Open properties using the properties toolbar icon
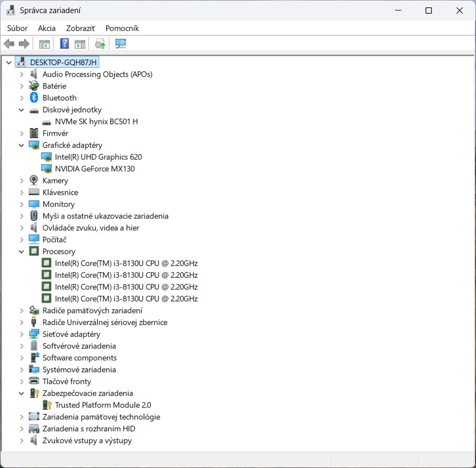476x468 pixels. pos(80,44)
